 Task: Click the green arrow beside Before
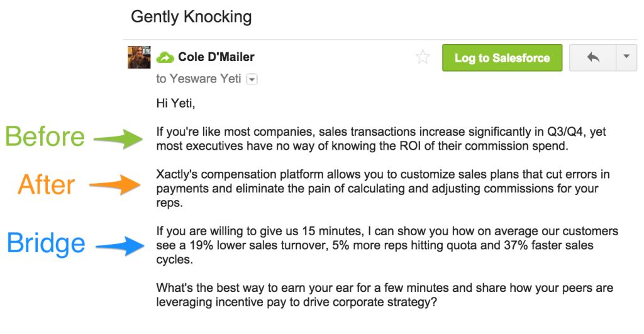click(119, 139)
